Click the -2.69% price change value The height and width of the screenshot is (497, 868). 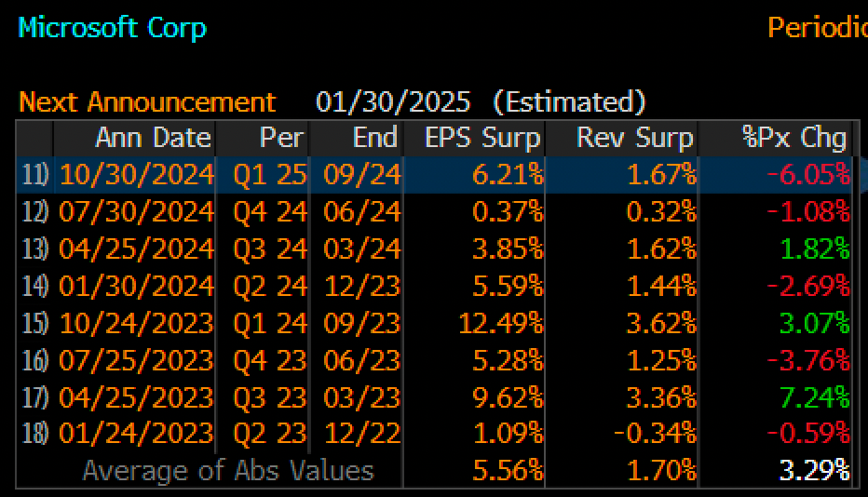pyautogui.click(x=808, y=286)
